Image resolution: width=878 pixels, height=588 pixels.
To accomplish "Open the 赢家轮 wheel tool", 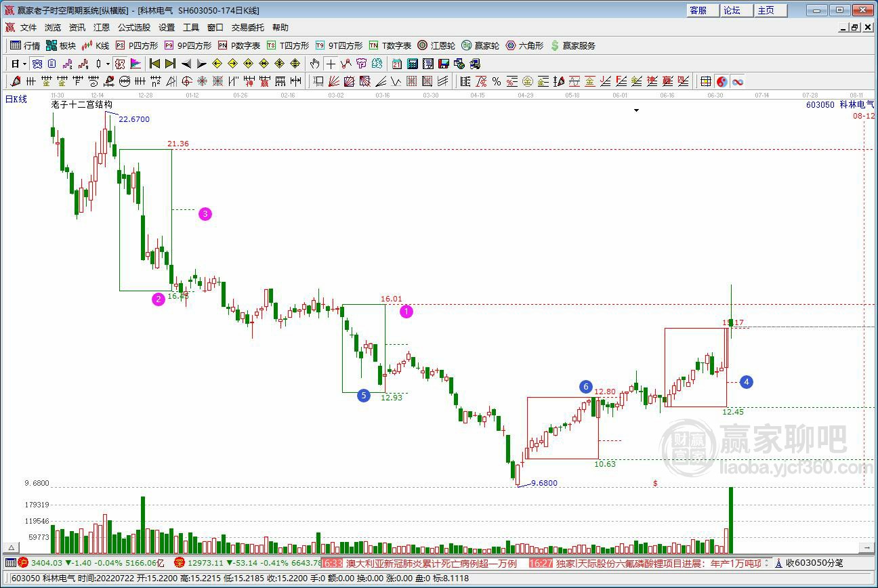I will (480, 45).
